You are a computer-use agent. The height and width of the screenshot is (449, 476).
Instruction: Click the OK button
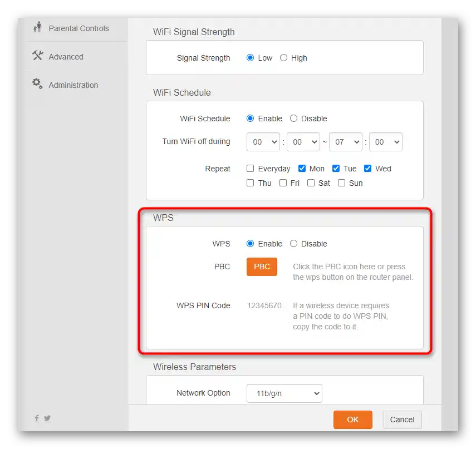pyautogui.click(x=353, y=420)
